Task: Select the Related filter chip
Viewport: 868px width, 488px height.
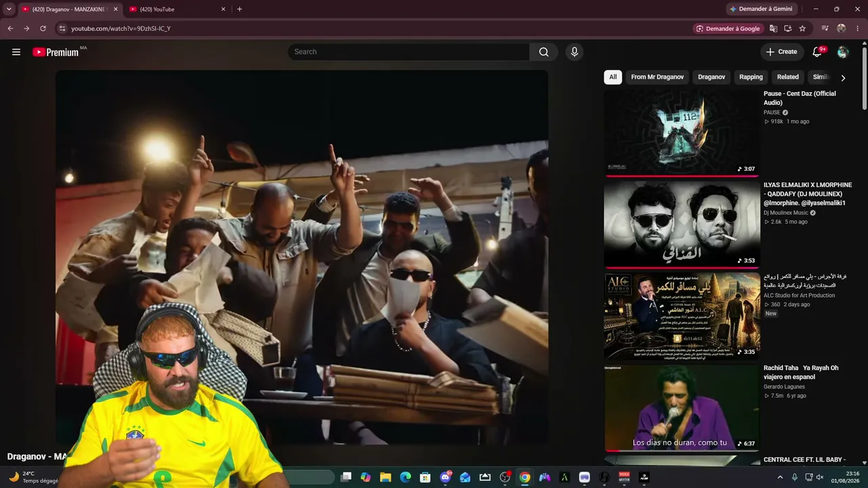Action: pos(787,77)
